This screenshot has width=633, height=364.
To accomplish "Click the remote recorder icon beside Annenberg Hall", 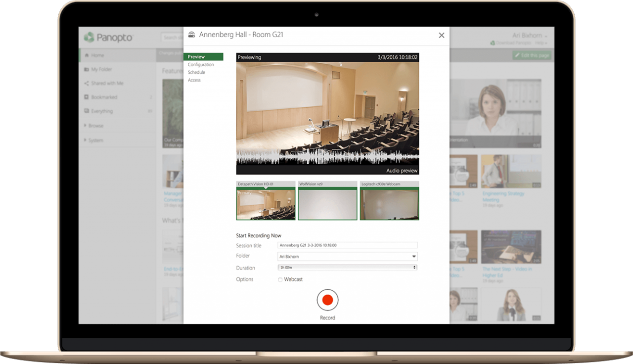I will (191, 35).
